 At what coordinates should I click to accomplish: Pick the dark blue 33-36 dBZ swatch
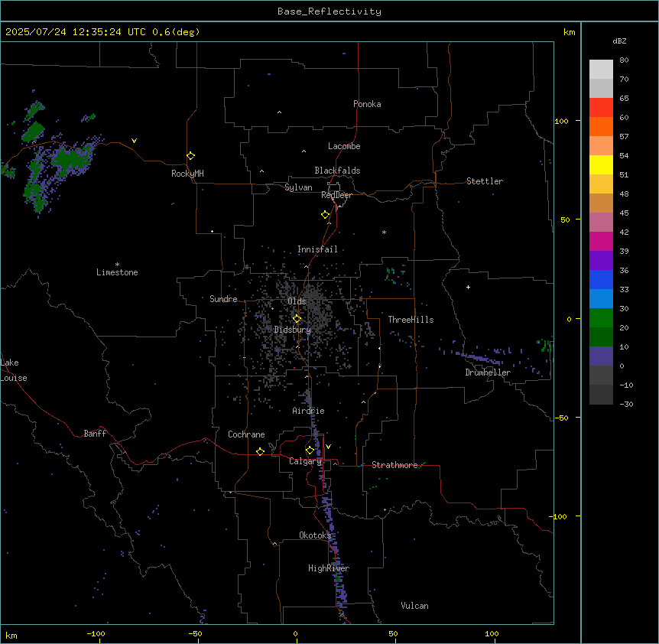tap(601, 279)
